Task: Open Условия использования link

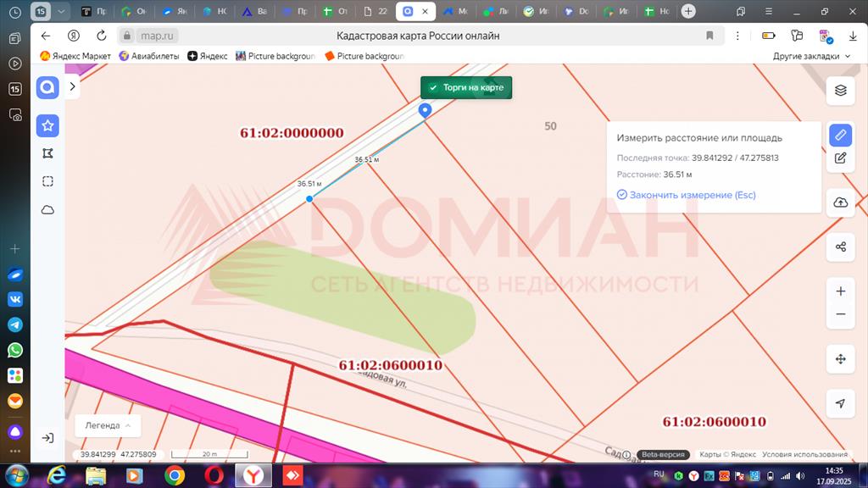Action: 804,454
